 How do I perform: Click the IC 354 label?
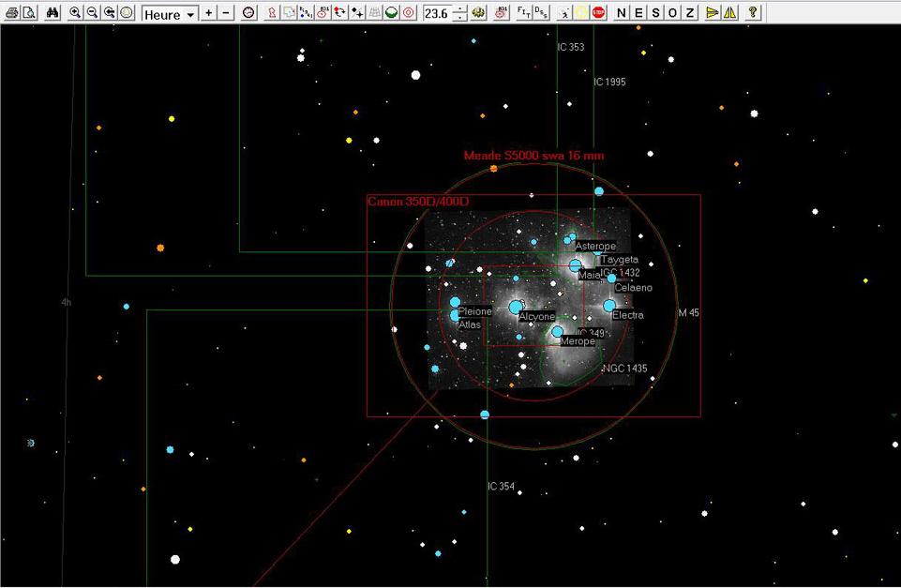click(501, 487)
